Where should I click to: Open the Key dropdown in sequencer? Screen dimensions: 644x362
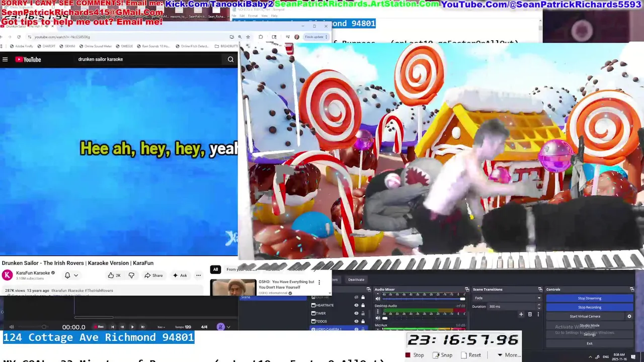(162, 327)
